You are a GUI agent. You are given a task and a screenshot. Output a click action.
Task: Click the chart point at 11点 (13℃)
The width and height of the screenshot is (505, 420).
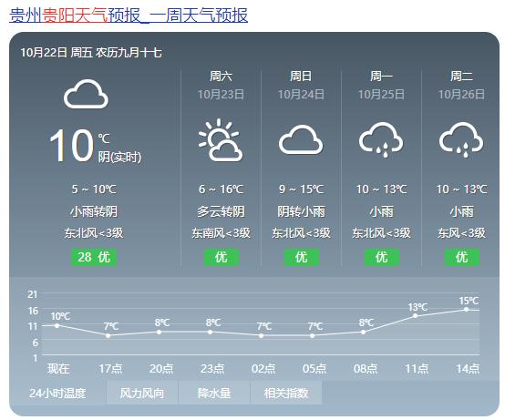tap(415, 316)
